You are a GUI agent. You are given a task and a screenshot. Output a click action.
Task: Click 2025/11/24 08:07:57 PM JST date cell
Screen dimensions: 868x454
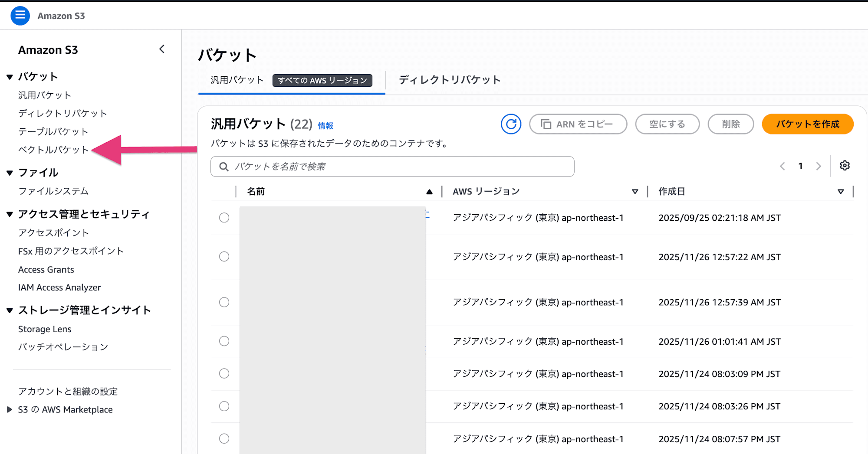[x=720, y=439]
